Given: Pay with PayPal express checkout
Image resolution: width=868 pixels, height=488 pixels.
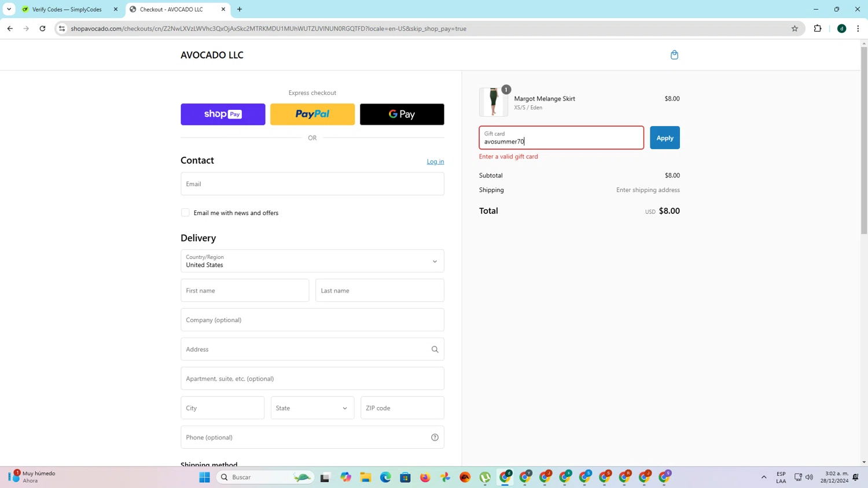Looking at the screenshot, I should coord(312,114).
